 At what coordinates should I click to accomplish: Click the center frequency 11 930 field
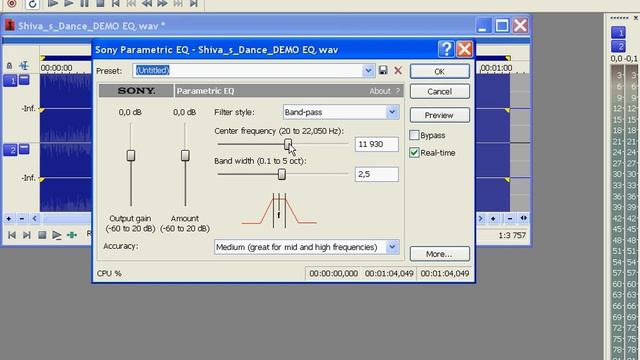(377, 144)
